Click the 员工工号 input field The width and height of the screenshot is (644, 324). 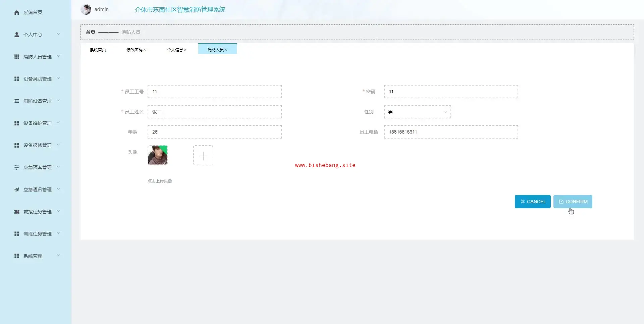click(215, 92)
